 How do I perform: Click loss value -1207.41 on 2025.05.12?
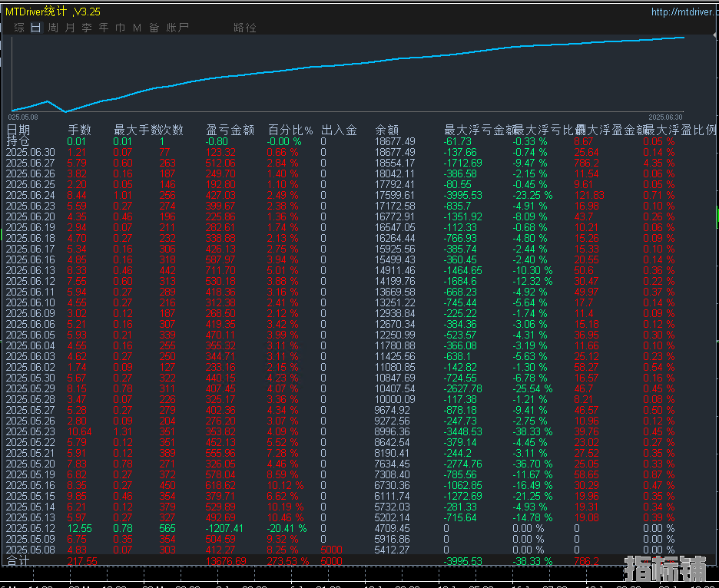point(224,528)
